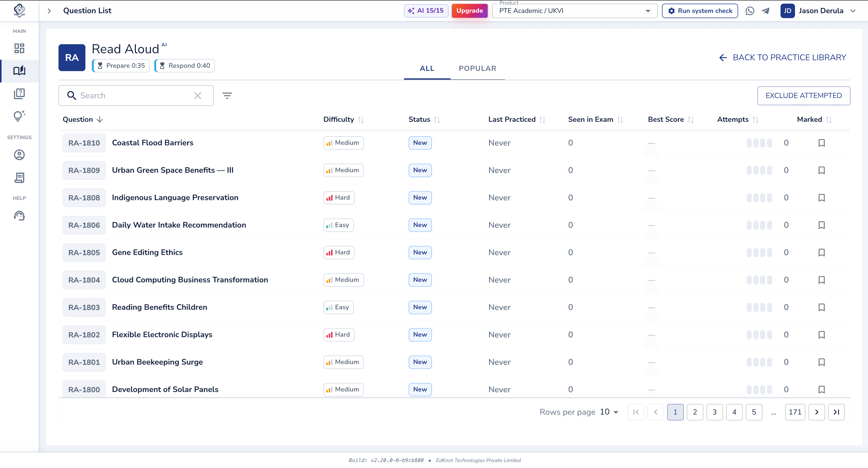Bookmark the Coastal Flood Barriers question
Viewport: 868px width, 468px height.
(821, 143)
